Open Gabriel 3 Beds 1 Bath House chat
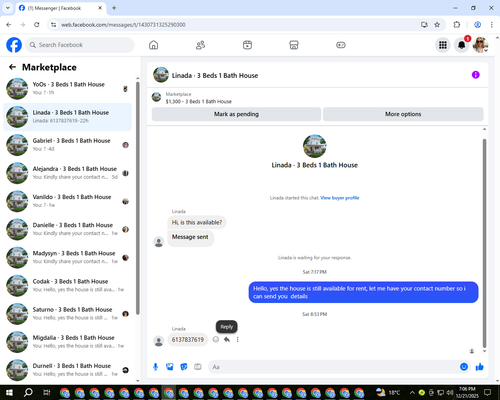 point(67,145)
